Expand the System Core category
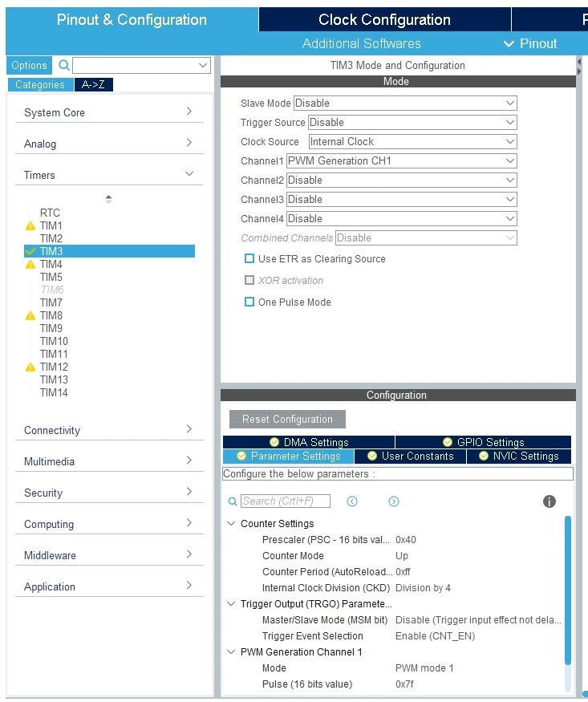The height and width of the screenshot is (702, 588). 109,112
